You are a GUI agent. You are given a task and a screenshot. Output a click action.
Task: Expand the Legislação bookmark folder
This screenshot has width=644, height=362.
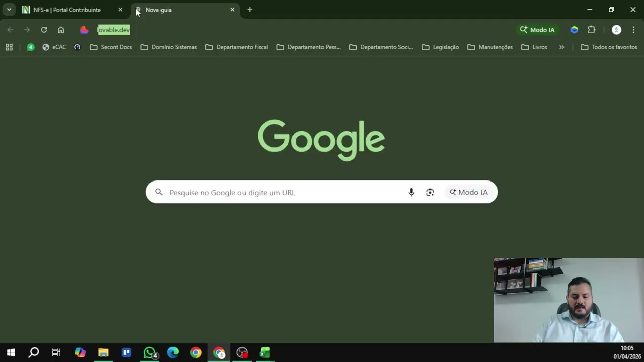(x=440, y=47)
